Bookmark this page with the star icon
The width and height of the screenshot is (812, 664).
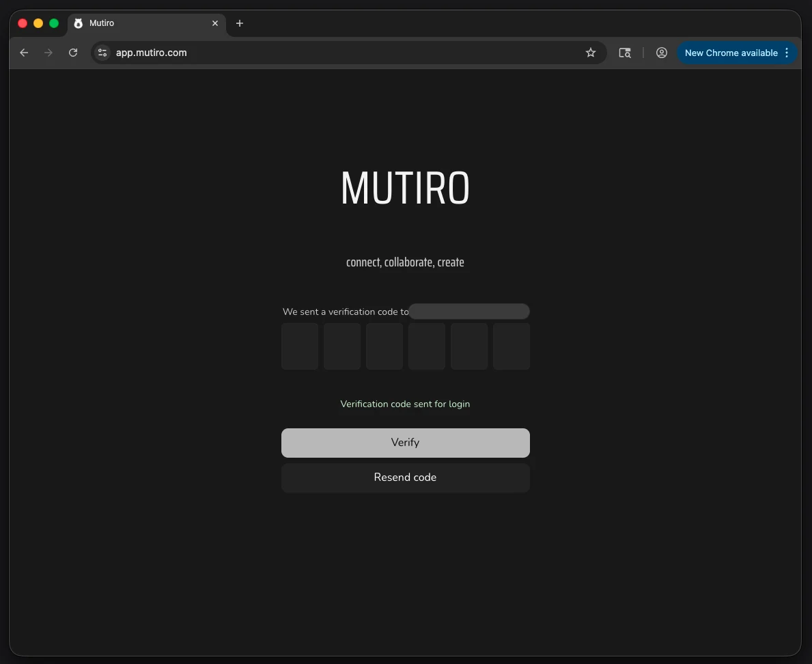point(590,53)
